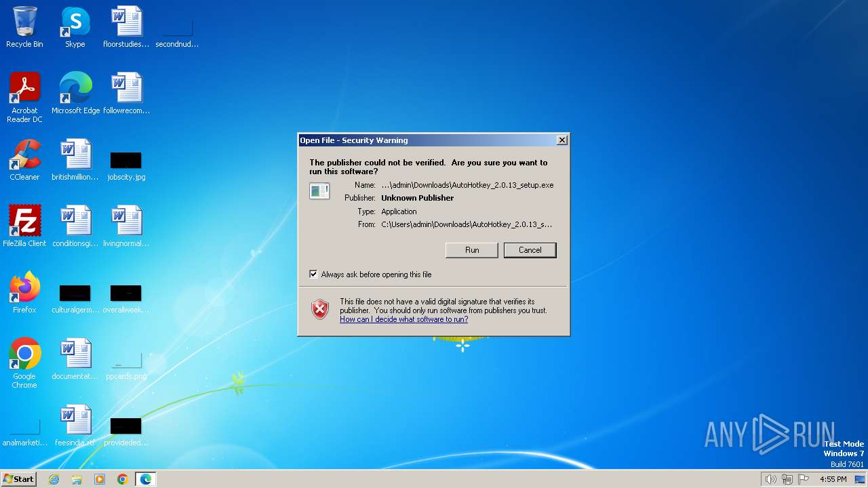Viewport: 868px width, 488px height.
Task: Select the jobscity.jpg image file
Action: 126,166
